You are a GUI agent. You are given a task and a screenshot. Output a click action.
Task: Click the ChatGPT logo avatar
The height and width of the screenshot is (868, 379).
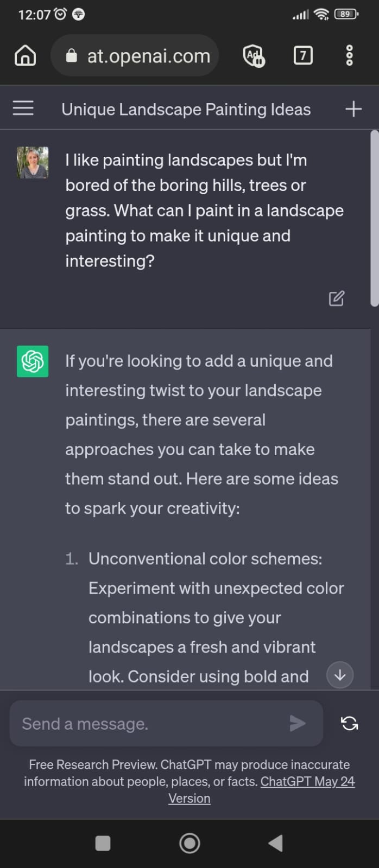point(33,361)
